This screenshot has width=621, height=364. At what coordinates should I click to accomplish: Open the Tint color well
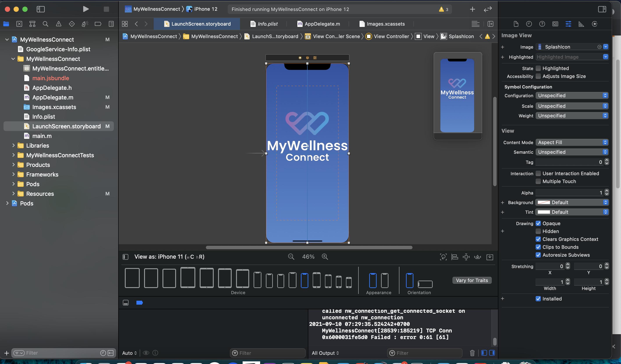[543, 212]
